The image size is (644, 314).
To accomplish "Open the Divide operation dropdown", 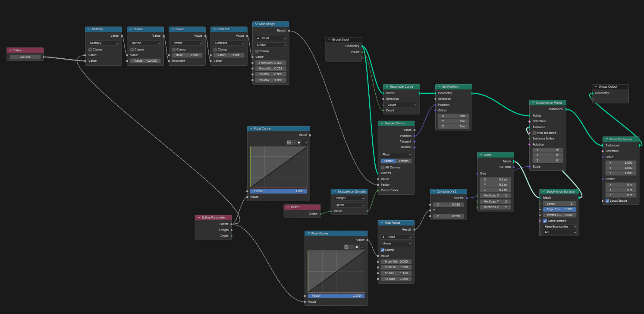I will pos(145,43).
